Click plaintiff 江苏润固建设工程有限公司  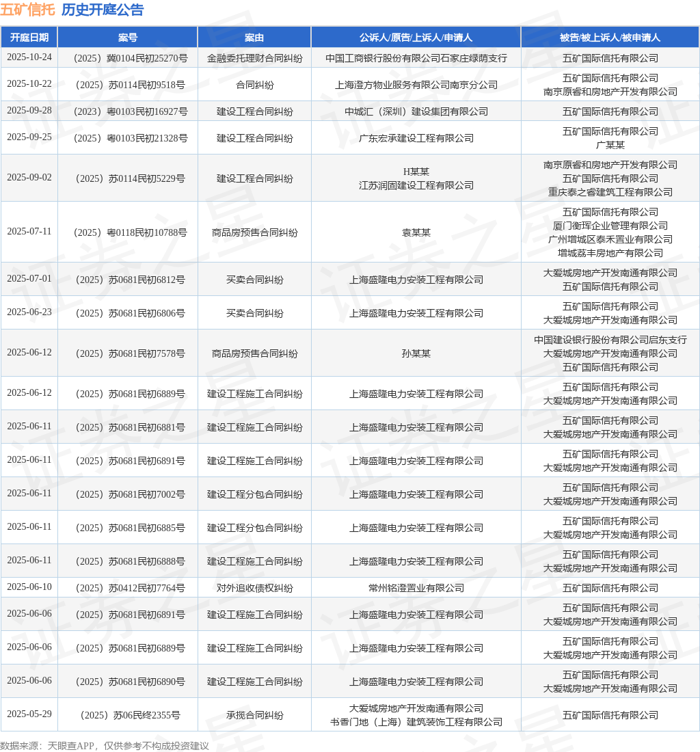(416, 185)
